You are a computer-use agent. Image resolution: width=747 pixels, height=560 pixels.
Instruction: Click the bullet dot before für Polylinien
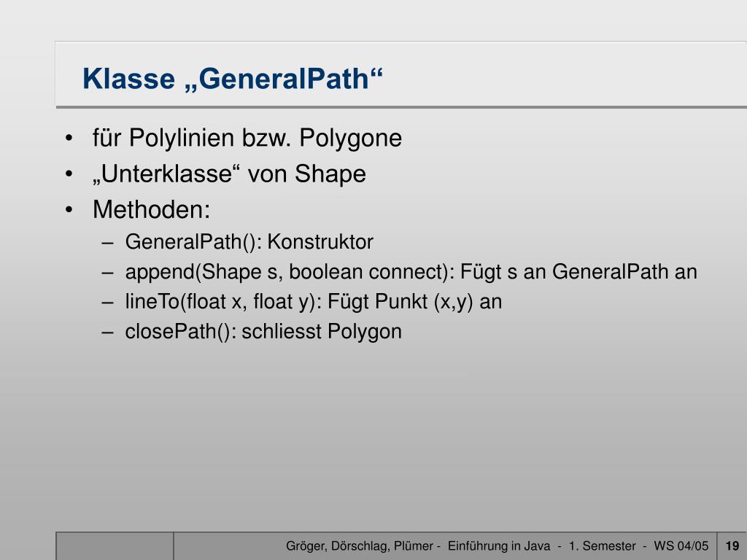(69, 138)
